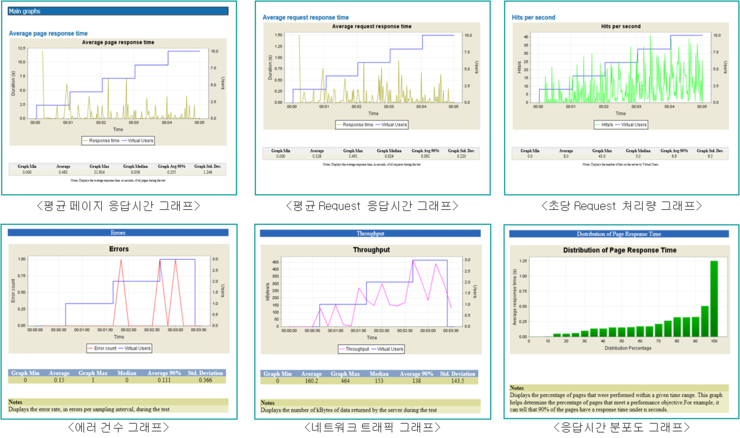This screenshot has width=740, height=438.
Task: Click the "Distribution Percentage" axis label
Action: click(x=628, y=348)
